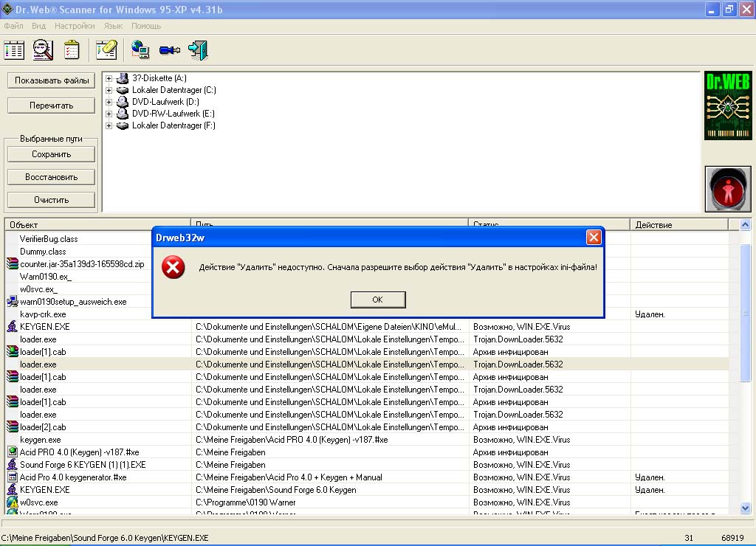This screenshot has height=546, width=756.
Task: Click the red error icon in dialog
Action: pos(173,267)
